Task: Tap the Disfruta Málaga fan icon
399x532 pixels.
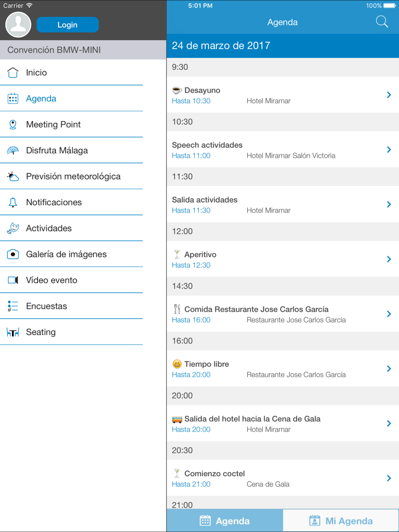Action: coord(13,150)
